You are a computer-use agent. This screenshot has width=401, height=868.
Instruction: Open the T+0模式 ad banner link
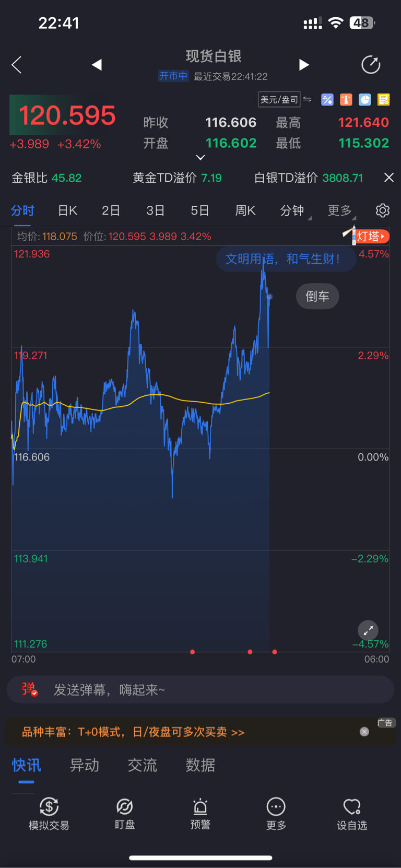133,732
